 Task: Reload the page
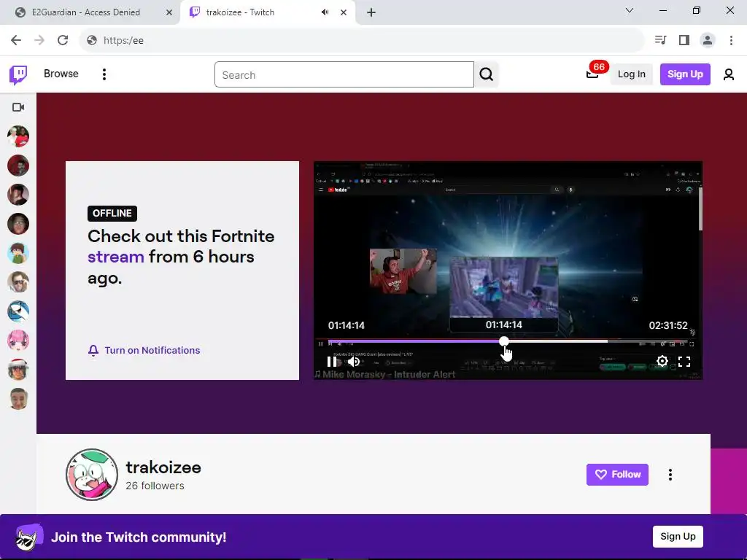63,41
